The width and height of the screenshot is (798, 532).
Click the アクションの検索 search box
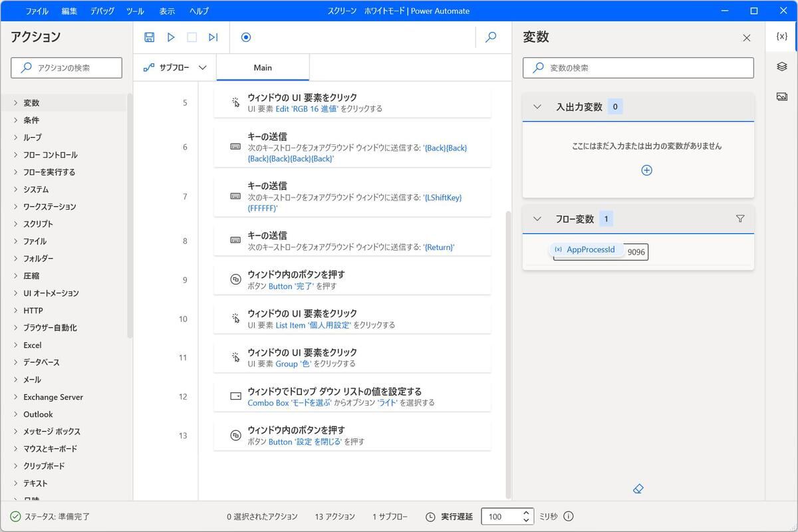point(66,68)
